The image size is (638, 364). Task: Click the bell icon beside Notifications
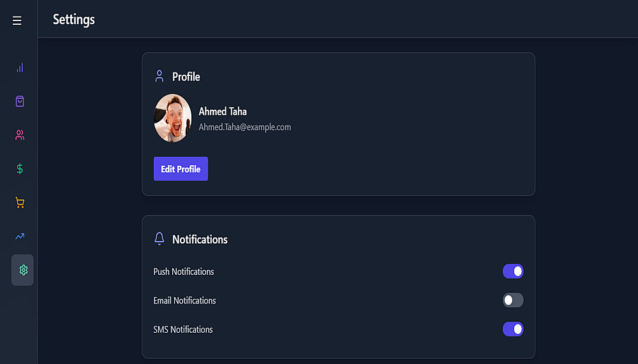159,239
